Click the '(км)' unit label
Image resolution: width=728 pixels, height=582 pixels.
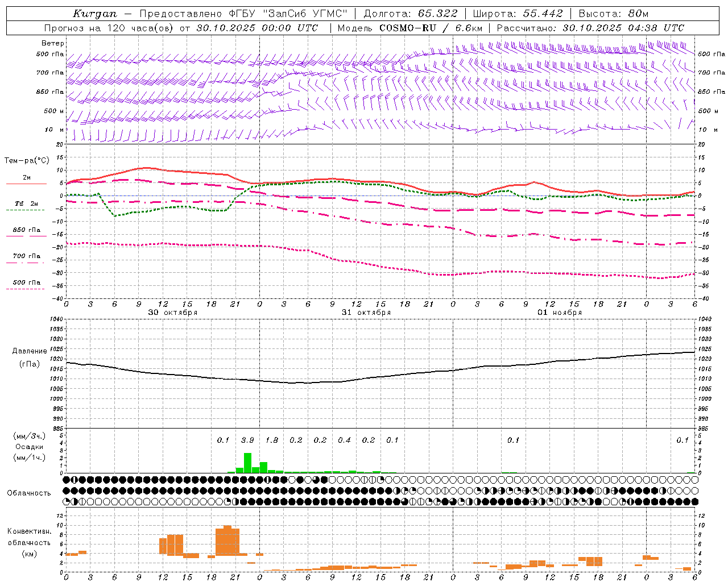click(x=29, y=554)
